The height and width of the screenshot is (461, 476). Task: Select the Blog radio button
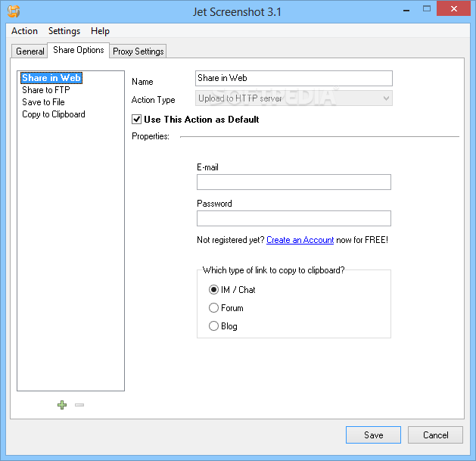coord(213,326)
